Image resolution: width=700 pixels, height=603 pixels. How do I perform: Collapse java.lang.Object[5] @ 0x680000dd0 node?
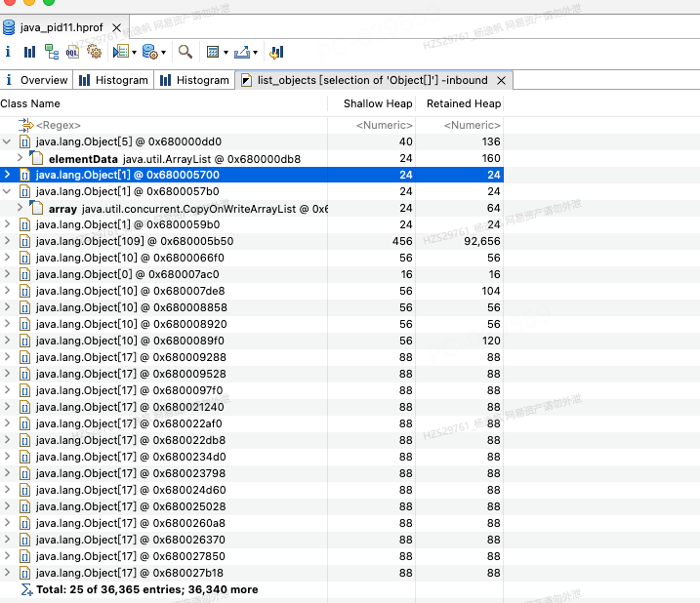pyautogui.click(x=7, y=141)
